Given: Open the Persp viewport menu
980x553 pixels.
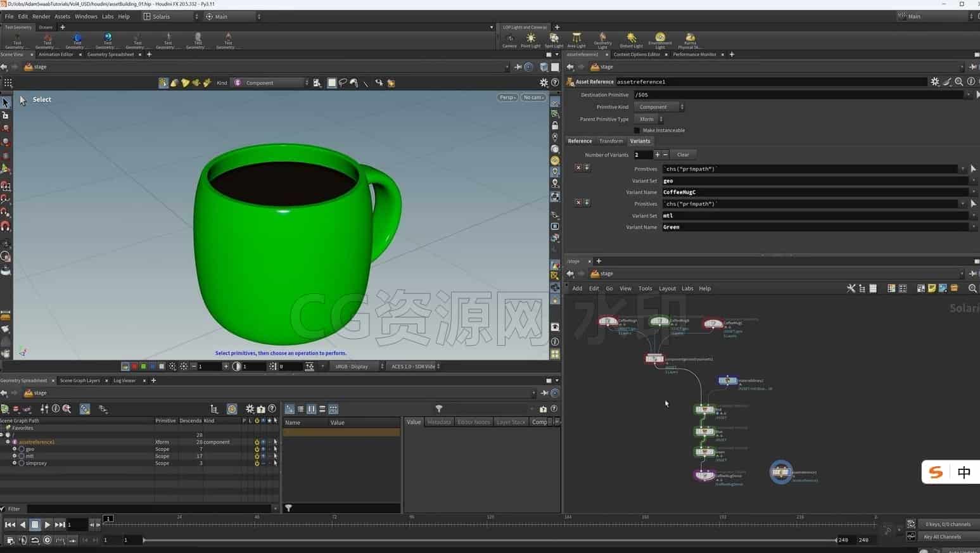Looking at the screenshot, I should [x=507, y=98].
